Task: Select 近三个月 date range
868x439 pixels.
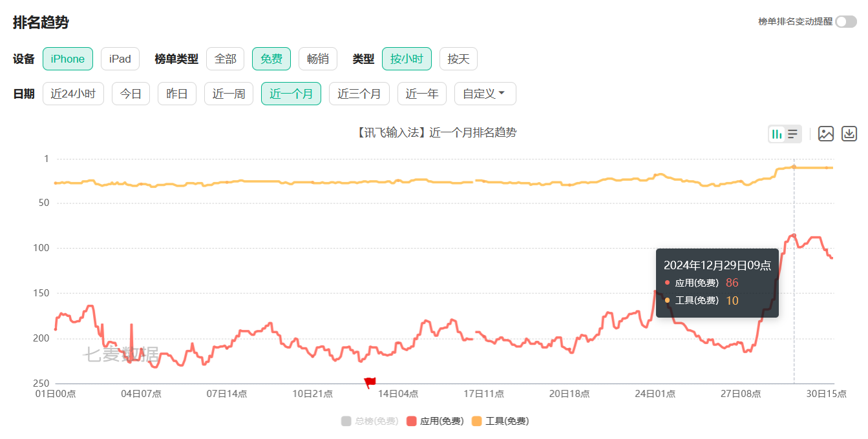Action: [359, 94]
